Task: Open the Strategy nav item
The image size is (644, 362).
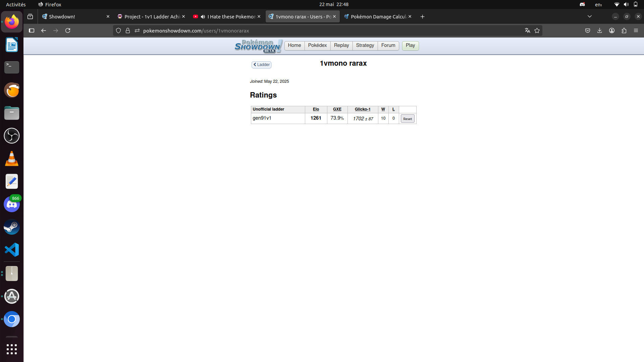Action: tap(365, 46)
